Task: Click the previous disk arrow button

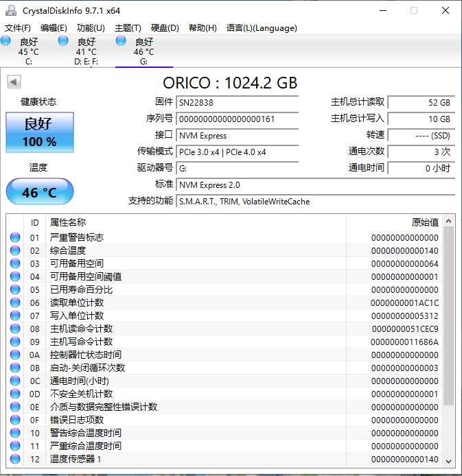Action: [13, 82]
